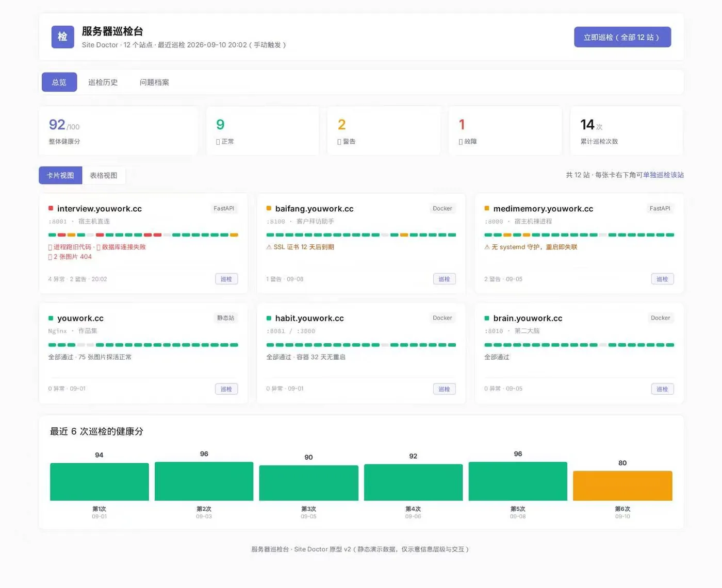Click the green status dot for habit.youwork.cc
This screenshot has height=588, width=722.
269,318
